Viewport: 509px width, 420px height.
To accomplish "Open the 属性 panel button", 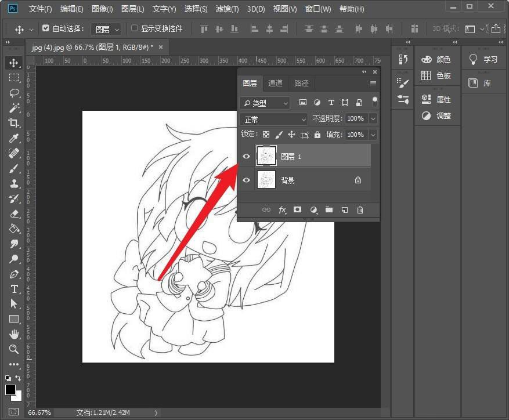I will (x=436, y=99).
